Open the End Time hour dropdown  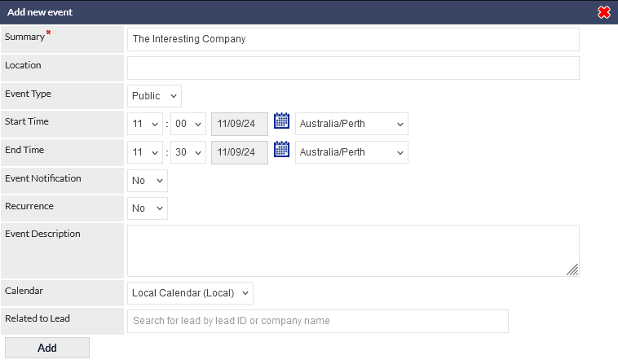(x=144, y=152)
